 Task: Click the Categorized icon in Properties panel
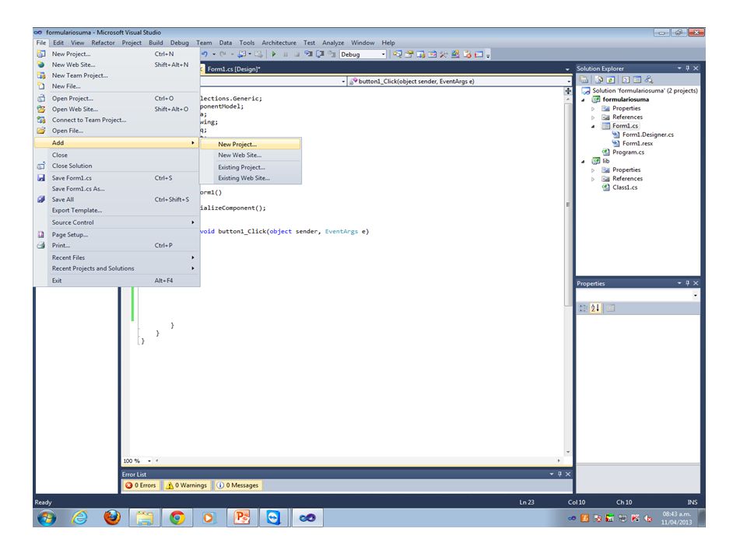pyautogui.click(x=583, y=308)
